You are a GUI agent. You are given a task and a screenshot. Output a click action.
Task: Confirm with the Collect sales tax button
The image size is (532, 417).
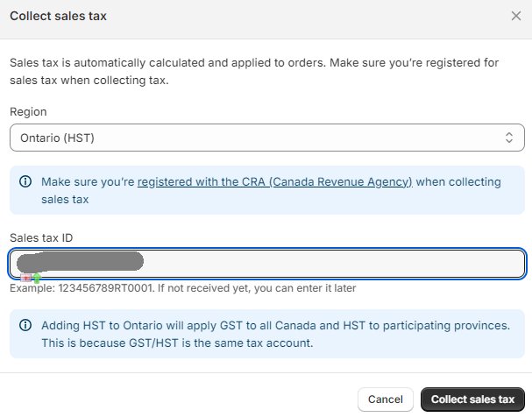pos(472,399)
